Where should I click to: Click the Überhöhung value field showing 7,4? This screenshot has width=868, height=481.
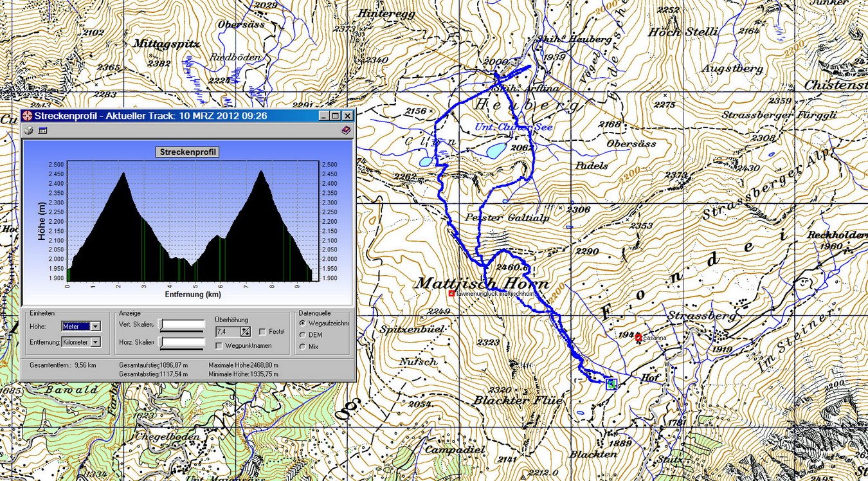[228, 332]
